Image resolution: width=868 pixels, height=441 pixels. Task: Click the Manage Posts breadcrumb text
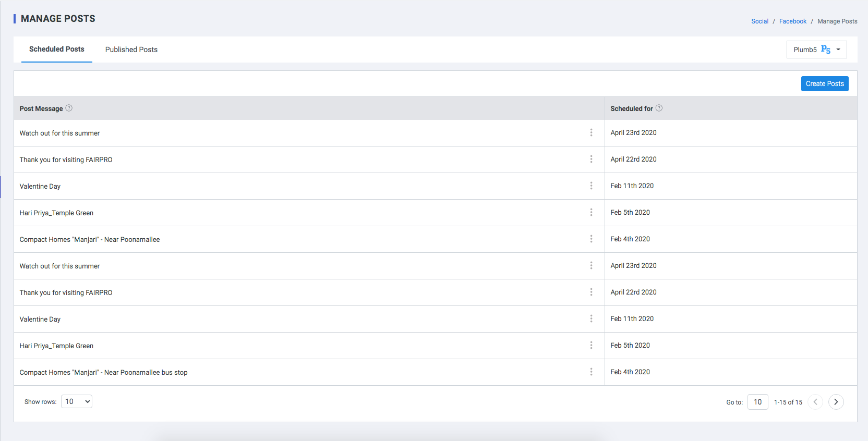pos(837,21)
